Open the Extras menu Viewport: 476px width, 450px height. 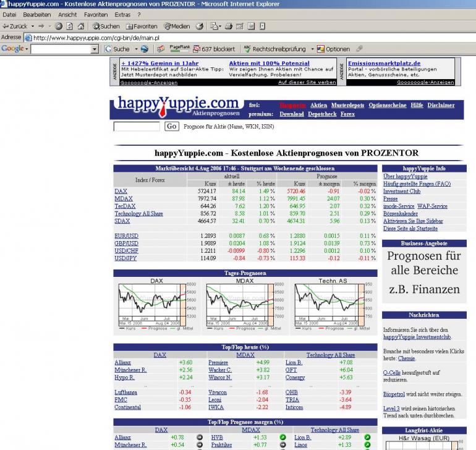[x=122, y=15]
